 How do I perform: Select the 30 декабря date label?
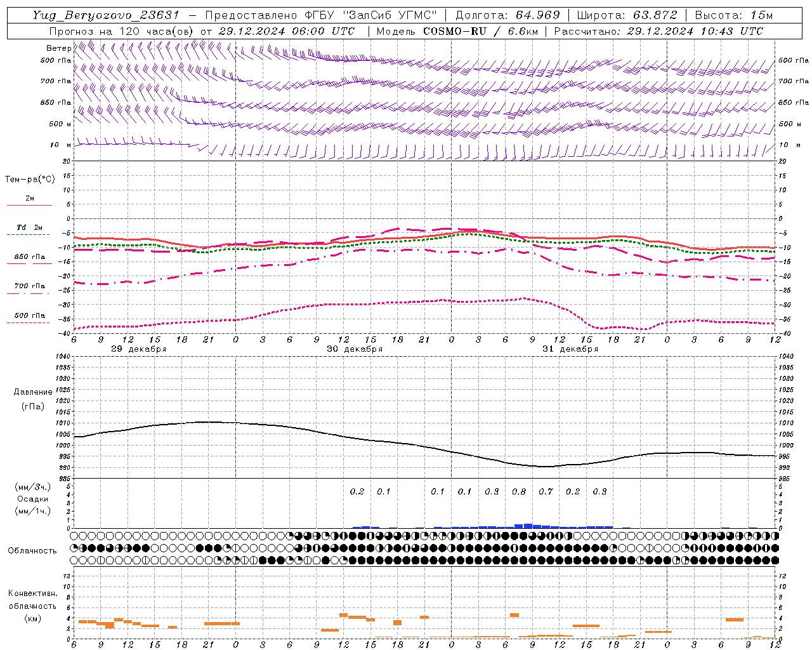coord(355,349)
